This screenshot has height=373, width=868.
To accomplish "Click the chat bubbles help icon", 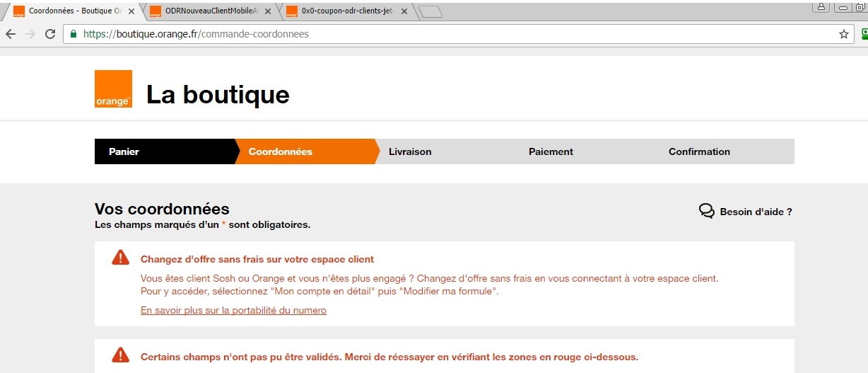I will (x=706, y=211).
